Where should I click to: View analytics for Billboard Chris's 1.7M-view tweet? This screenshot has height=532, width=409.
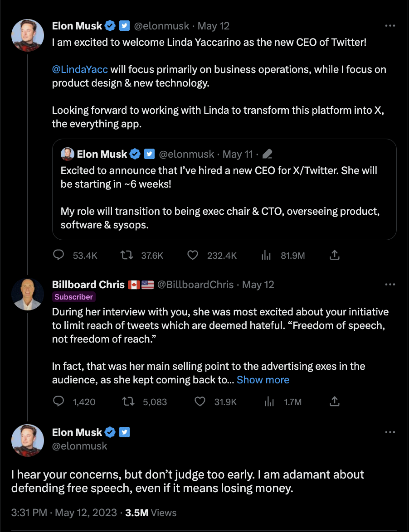(269, 401)
